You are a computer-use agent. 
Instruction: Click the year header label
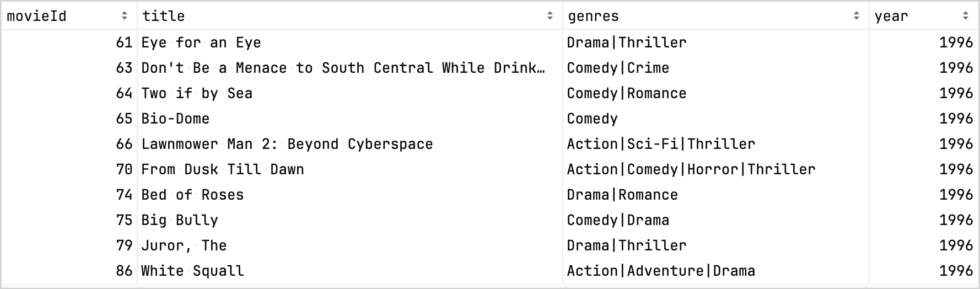891,16
